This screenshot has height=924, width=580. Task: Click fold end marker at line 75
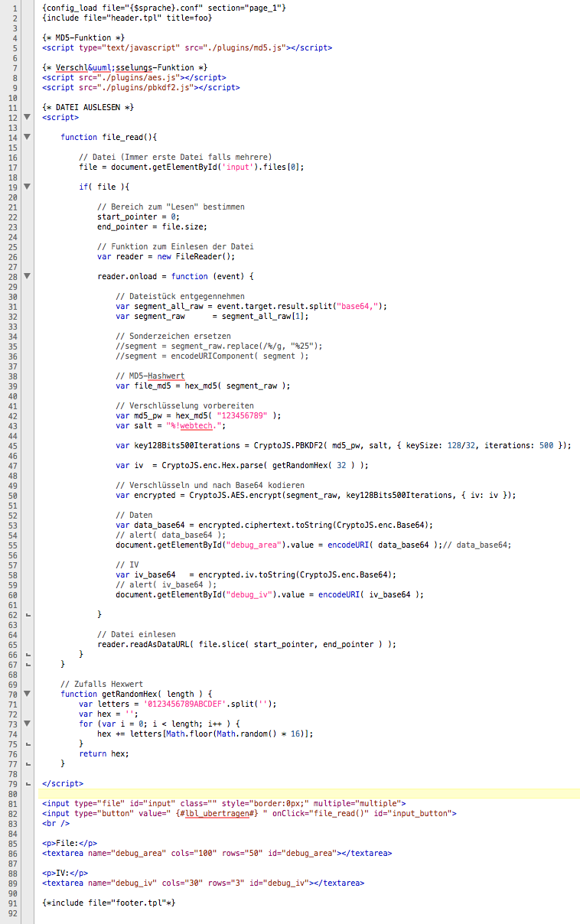[28, 743]
